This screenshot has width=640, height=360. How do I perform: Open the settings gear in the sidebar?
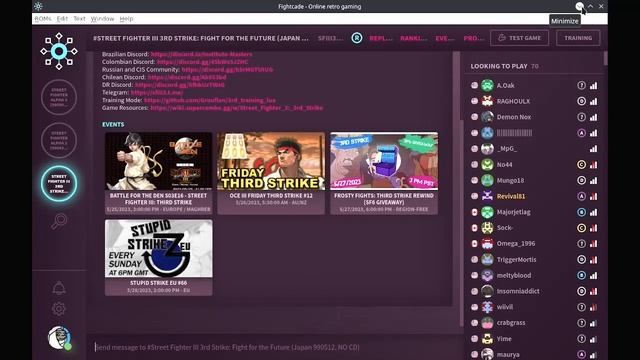[x=59, y=309]
